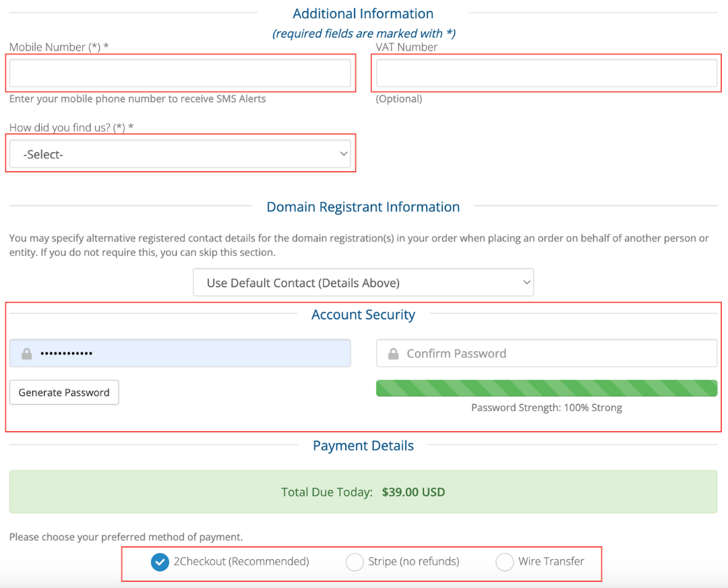
Task: Open the 'How did you find us?' dropdown
Action: tap(180, 154)
